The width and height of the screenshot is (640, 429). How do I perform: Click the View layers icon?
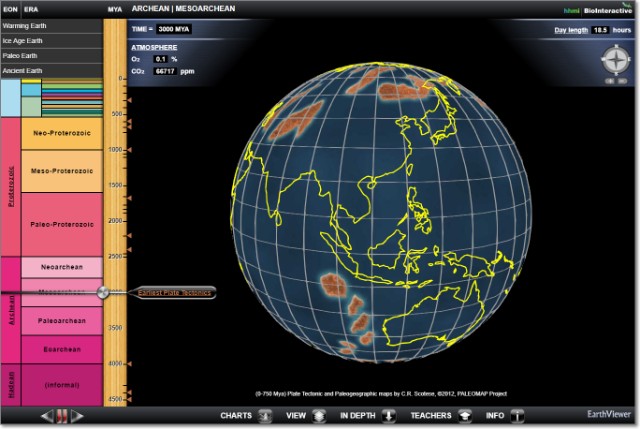tap(318, 415)
